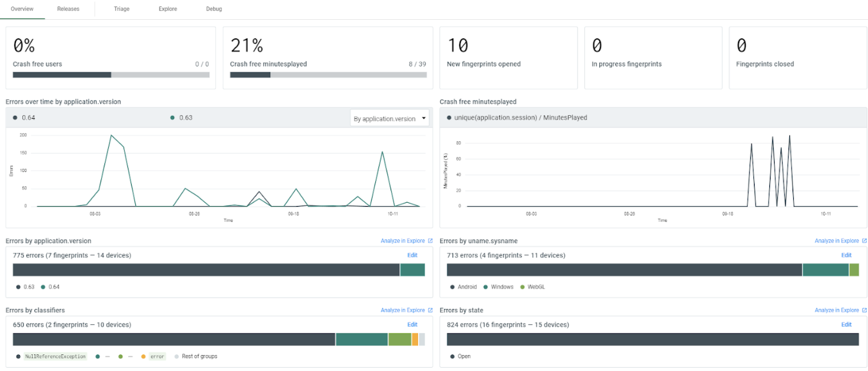Screen dimensions: 868x371
Task: Open the By application.version dropdown
Action: [x=389, y=118]
